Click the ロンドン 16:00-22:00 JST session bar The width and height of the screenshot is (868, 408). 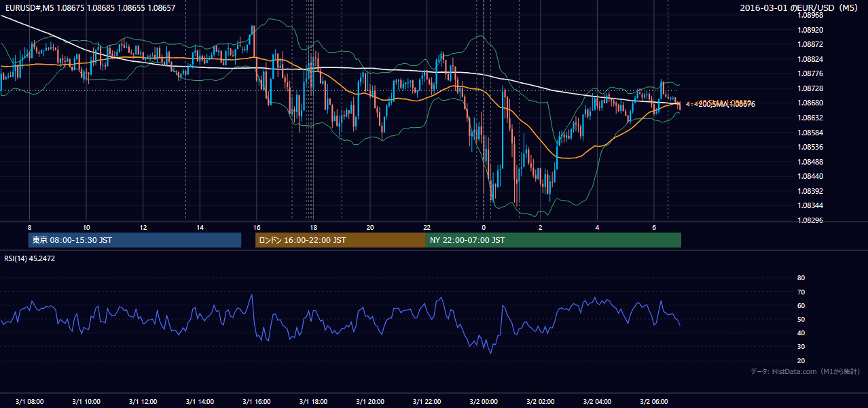340,240
